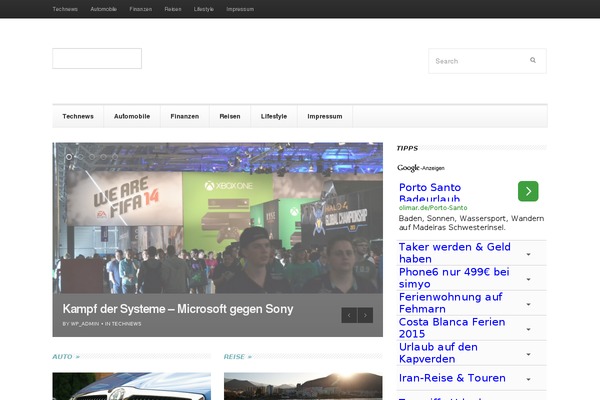This screenshot has width=600, height=400.
Task: Expand the 'Ferienwohnung auf Fehmarn' ad arrow
Action: 528,304
